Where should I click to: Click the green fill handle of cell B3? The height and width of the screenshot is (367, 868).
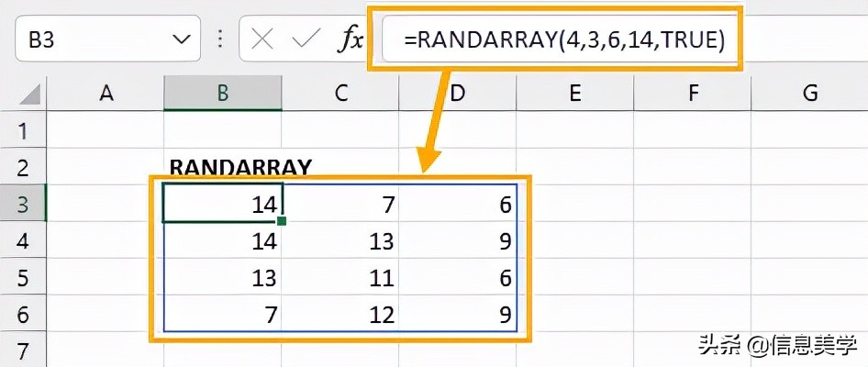coord(281,221)
